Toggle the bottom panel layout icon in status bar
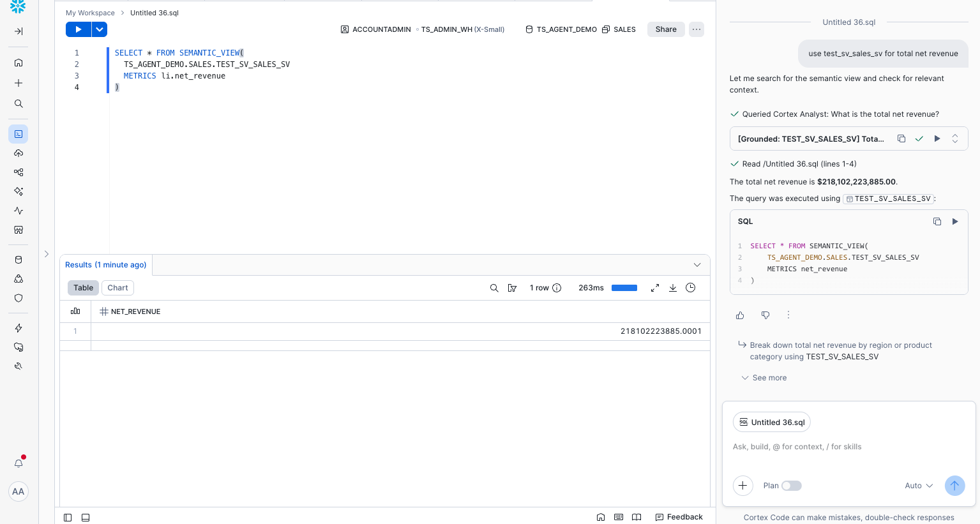Screen dimensions: 980x524 pyautogui.click(x=86, y=518)
